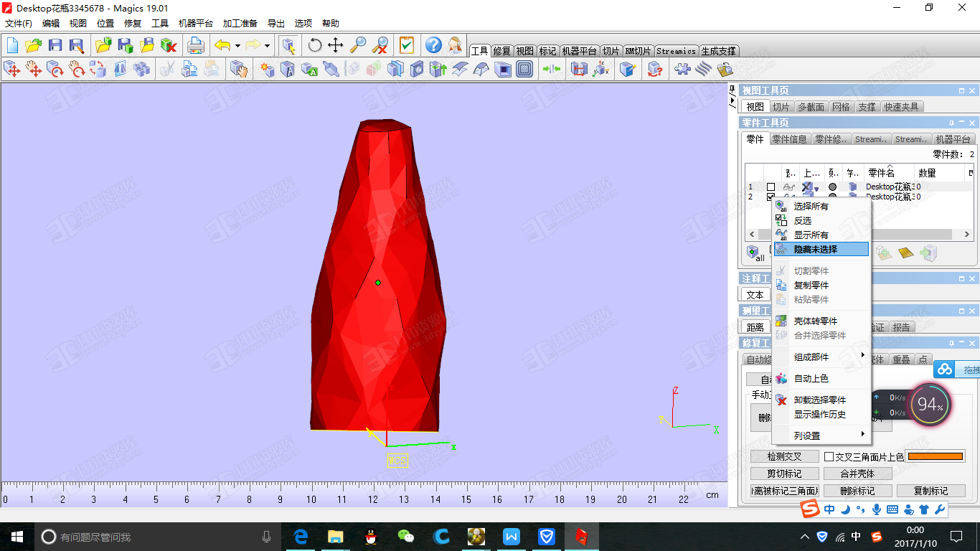Show hidden system tray icons chevron
Image resolution: width=980 pixels, height=551 pixels.
pyautogui.click(x=804, y=536)
